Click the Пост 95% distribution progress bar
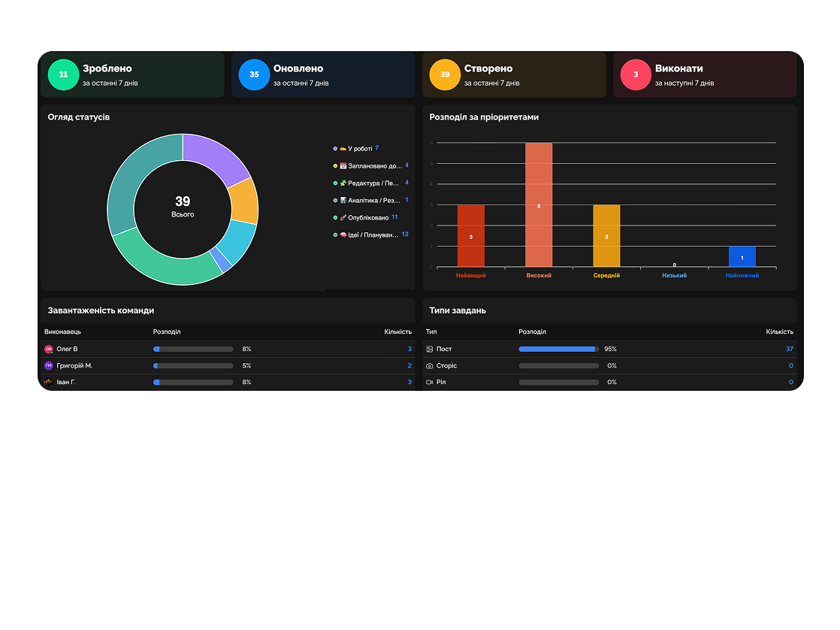This screenshot has height=630, width=840. pos(558,349)
